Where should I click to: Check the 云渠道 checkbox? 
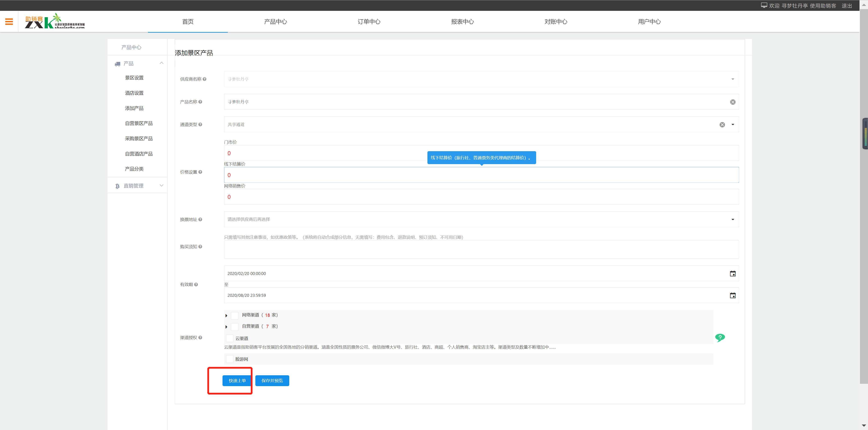(230, 338)
